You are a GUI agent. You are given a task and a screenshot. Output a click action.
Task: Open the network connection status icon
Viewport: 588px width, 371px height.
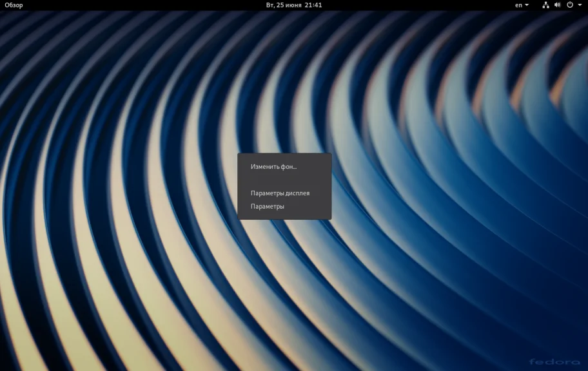coord(545,5)
